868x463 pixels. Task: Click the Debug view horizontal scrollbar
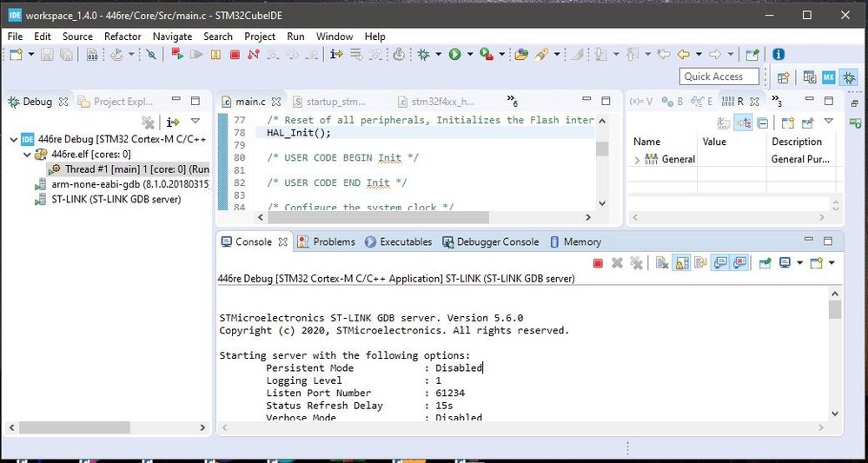coord(74,427)
